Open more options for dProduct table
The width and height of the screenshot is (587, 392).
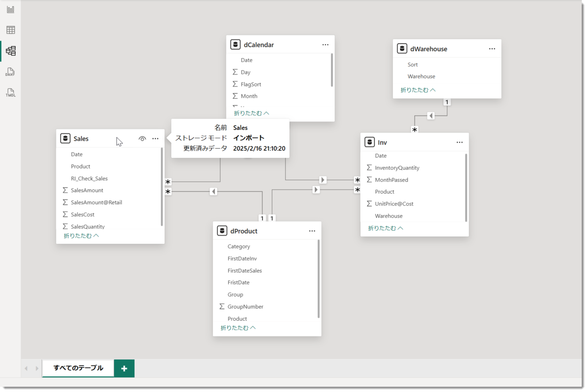[x=312, y=231]
